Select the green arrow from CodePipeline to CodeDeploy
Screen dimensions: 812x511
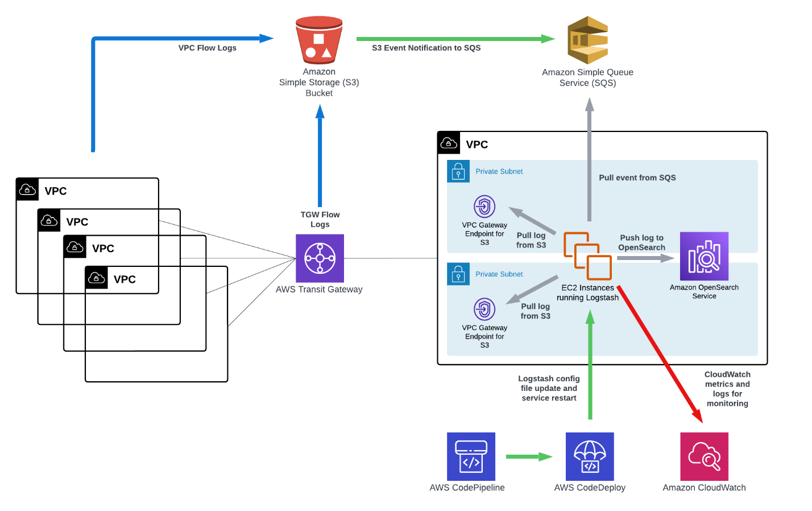click(529, 456)
